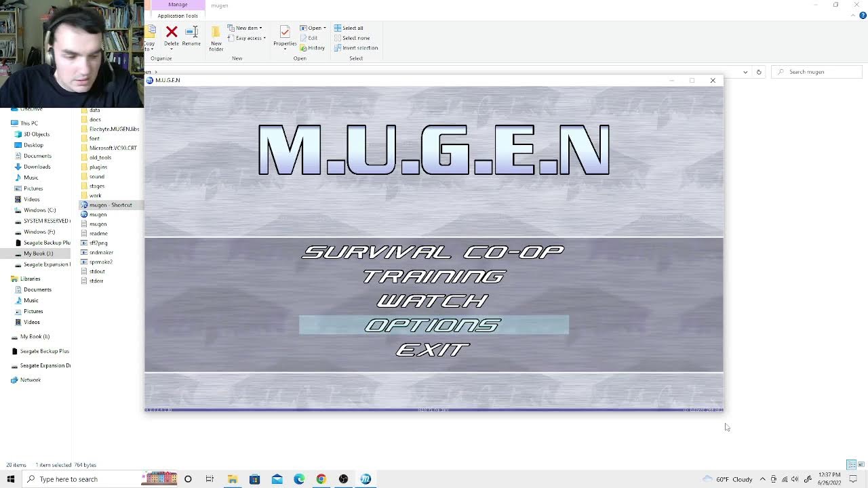The height and width of the screenshot is (488, 868).
Task: Click Copy to in the Organize group
Action: pos(149,39)
